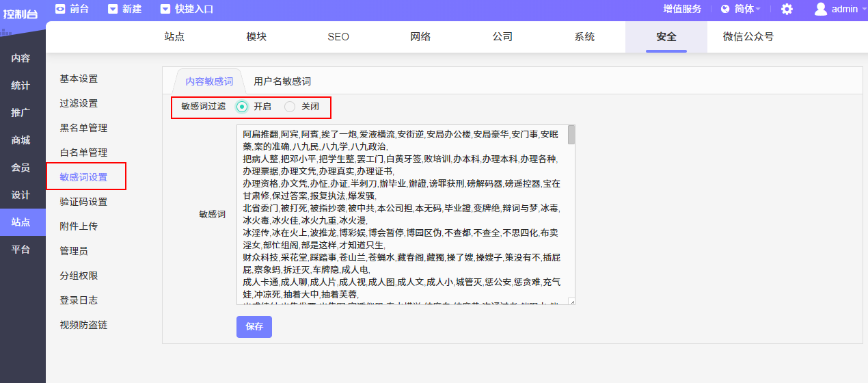The image size is (868, 383).
Task: Open the SEO menu tab
Action: point(338,37)
